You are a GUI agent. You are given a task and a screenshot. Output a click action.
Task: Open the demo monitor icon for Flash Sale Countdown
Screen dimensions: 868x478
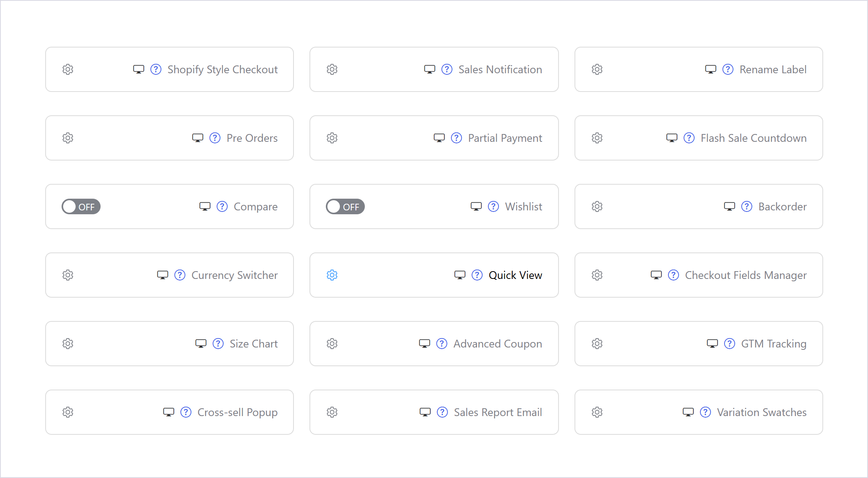672,138
